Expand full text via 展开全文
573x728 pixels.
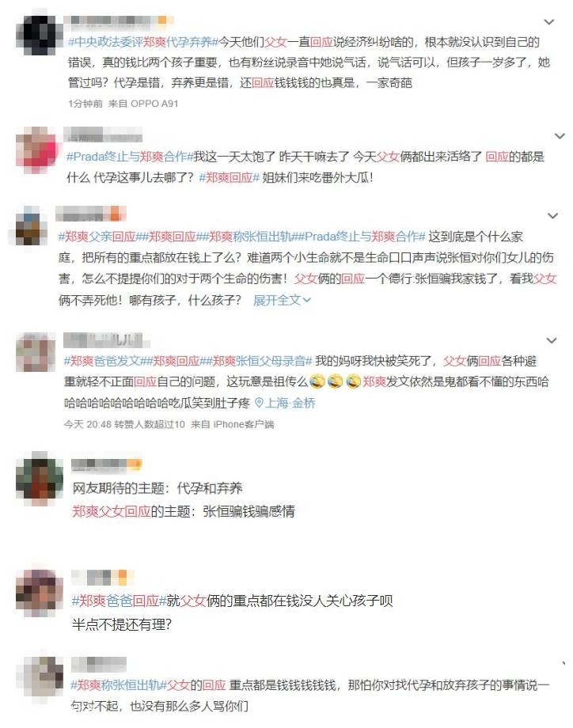pyautogui.click(x=282, y=301)
